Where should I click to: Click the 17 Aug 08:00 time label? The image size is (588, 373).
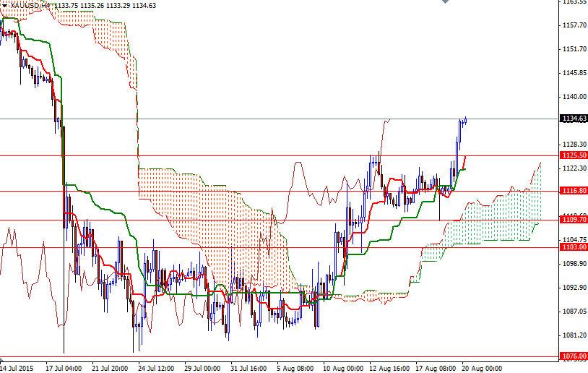436,369
